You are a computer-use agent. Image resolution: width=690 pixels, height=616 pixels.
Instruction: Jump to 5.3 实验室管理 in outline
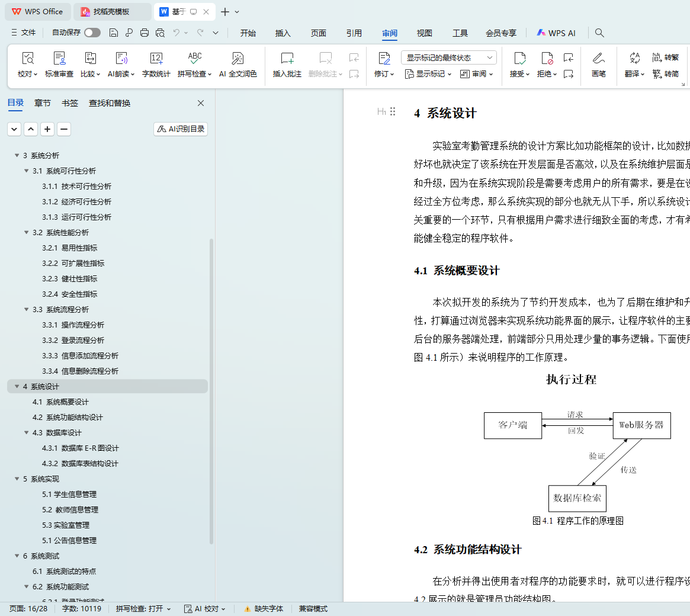point(66,525)
